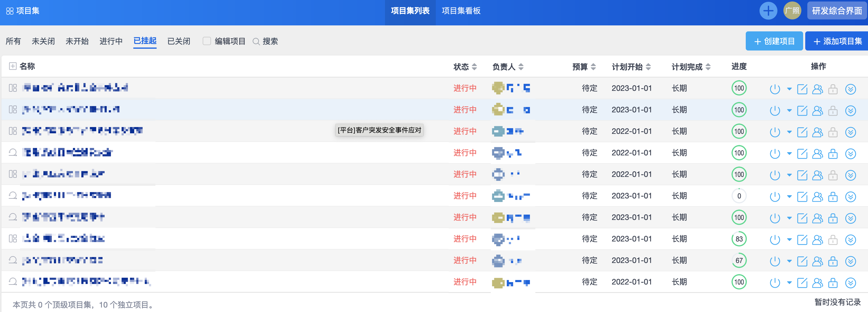Viewport: 868px width, 312px height.
Task: Click the 添加项目集 button
Action: [837, 41]
